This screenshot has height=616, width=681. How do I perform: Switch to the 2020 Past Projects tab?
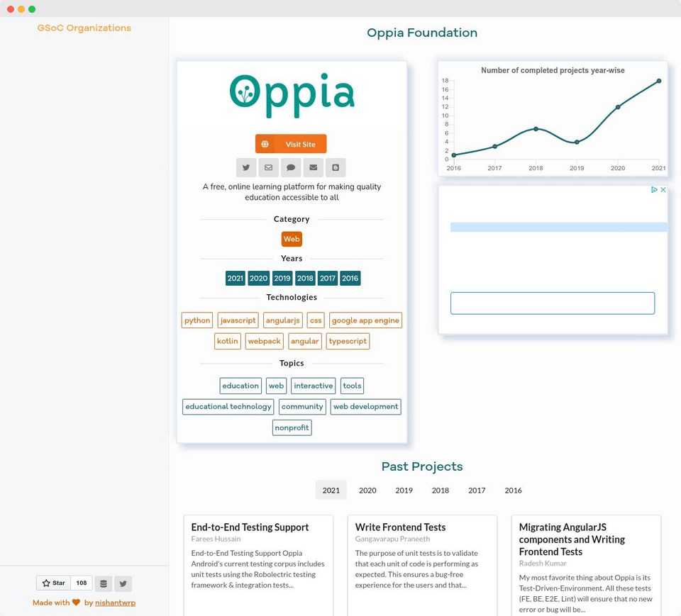367,490
